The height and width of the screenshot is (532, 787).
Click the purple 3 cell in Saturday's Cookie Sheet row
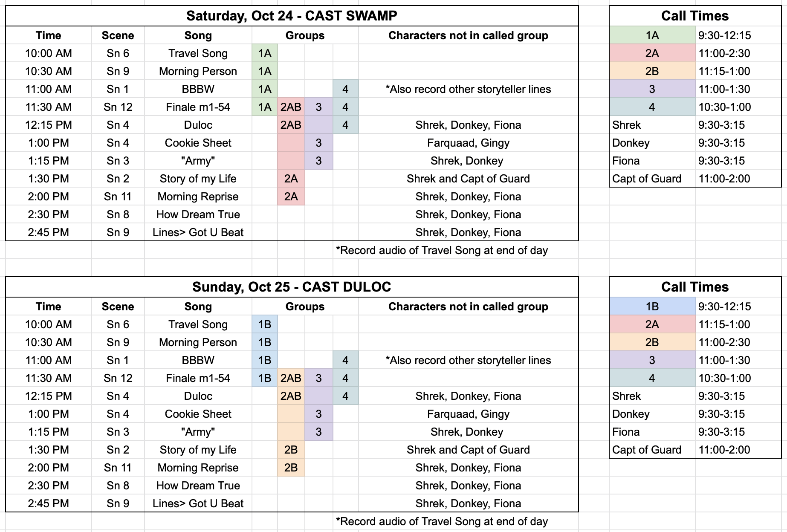coord(318,143)
